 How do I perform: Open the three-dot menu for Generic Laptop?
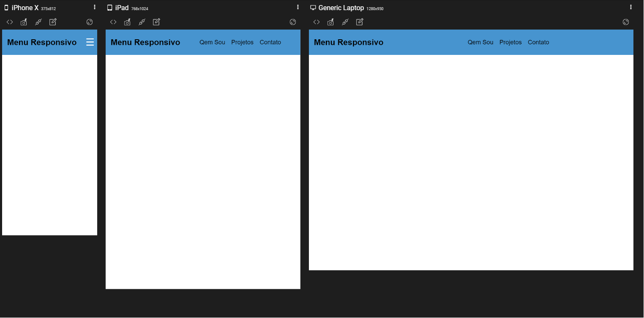click(x=631, y=7)
